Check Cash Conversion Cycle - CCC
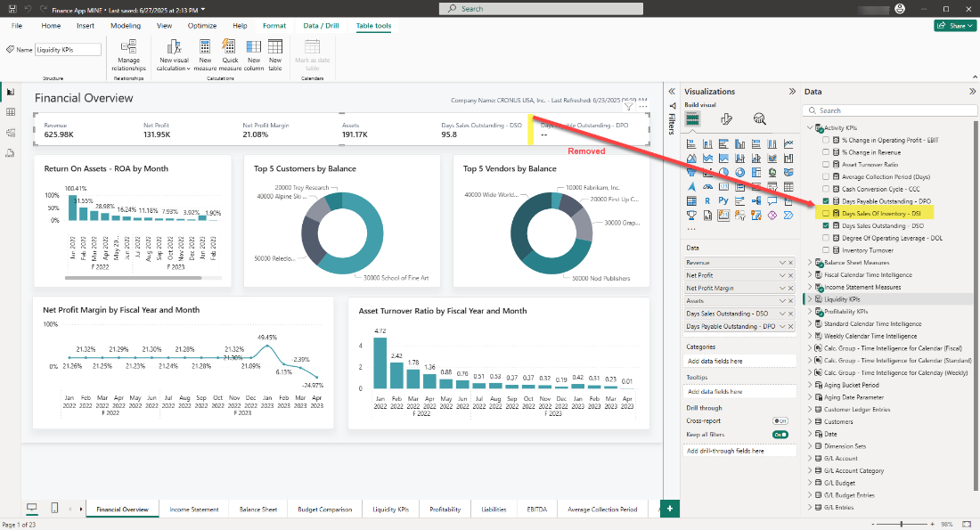The image size is (980, 530). pyautogui.click(x=826, y=189)
